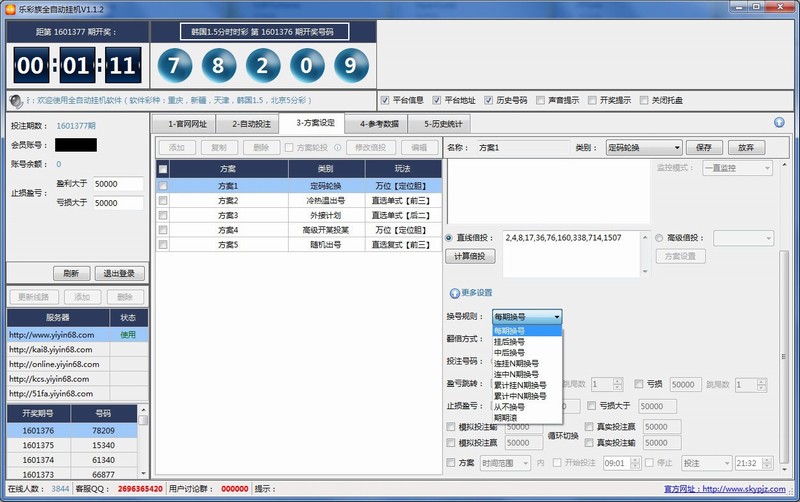
Task: Click the speaker announcement icon
Action: [x=15, y=101]
